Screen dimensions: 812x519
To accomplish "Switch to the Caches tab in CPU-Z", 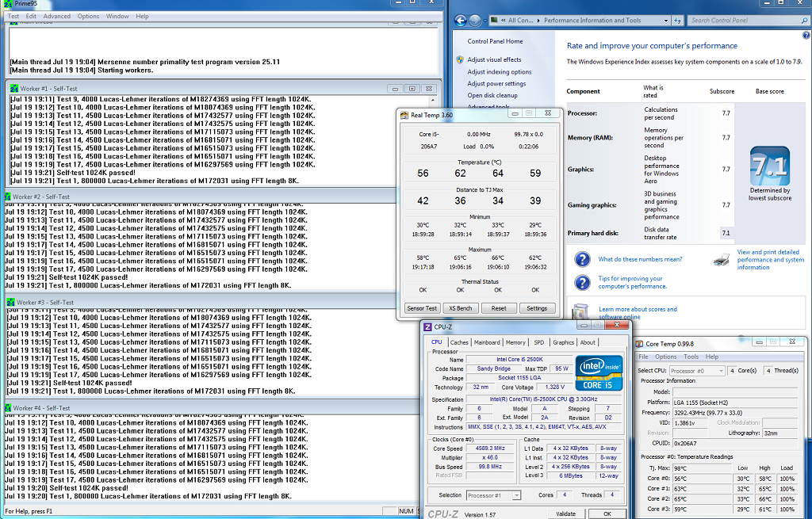I will 459,342.
